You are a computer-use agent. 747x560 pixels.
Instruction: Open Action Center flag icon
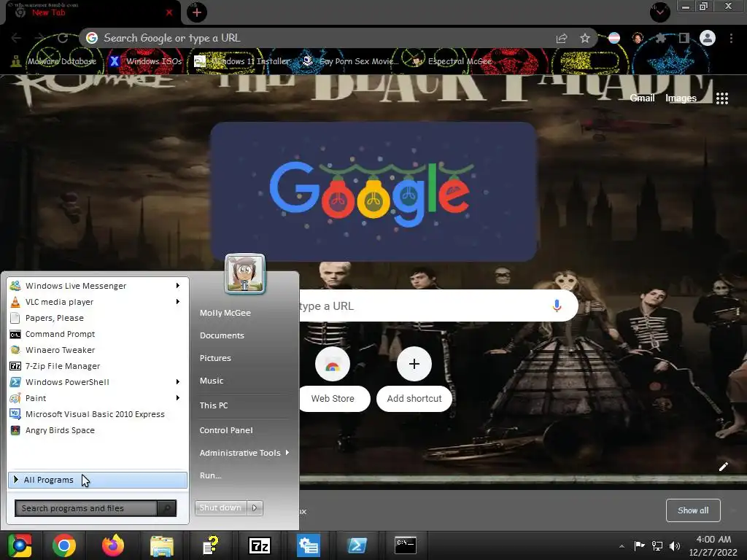(x=639, y=545)
